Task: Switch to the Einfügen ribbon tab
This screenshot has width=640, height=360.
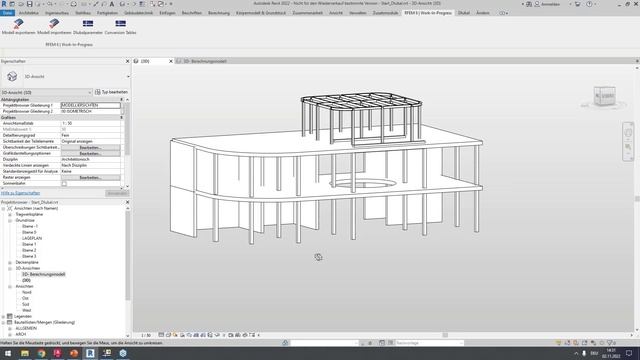Action: [x=167, y=13]
